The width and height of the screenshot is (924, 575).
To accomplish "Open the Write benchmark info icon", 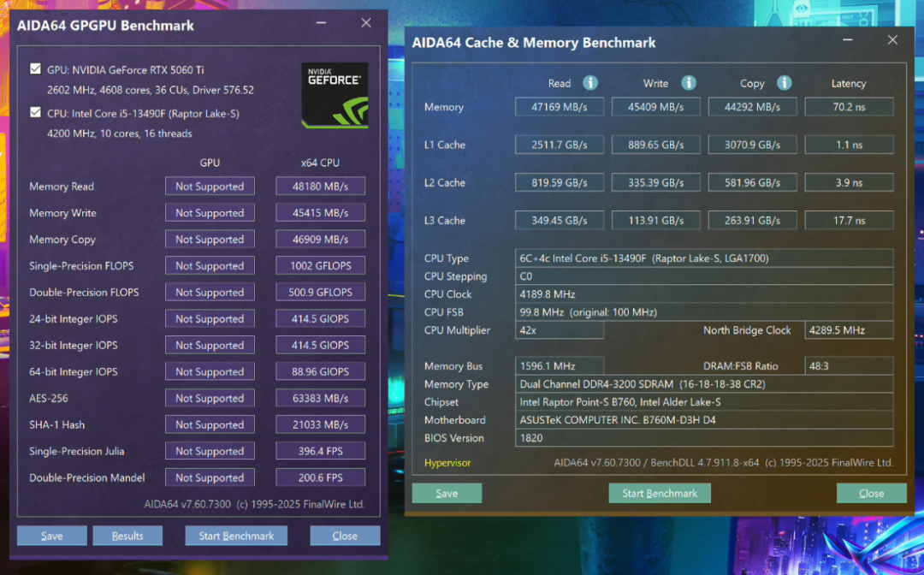I will pos(688,83).
